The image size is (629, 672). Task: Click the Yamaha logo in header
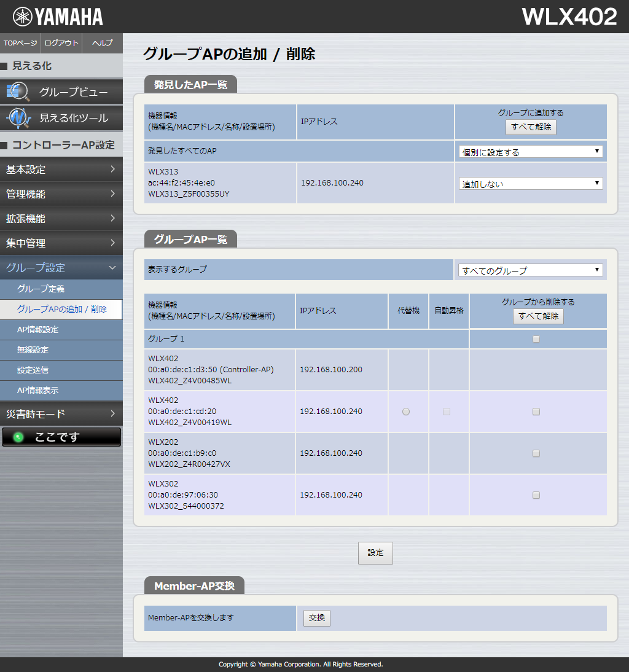coord(58,17)
